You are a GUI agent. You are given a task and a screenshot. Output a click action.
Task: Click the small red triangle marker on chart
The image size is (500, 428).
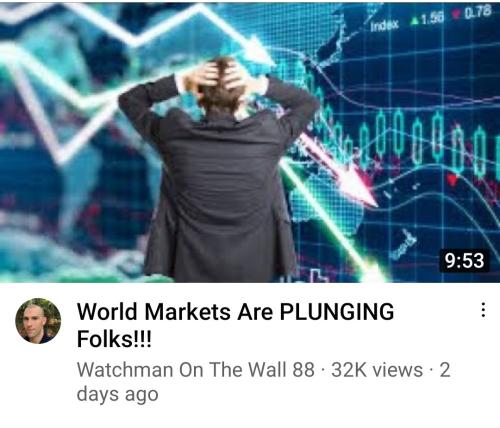click(x=452, y=179)
